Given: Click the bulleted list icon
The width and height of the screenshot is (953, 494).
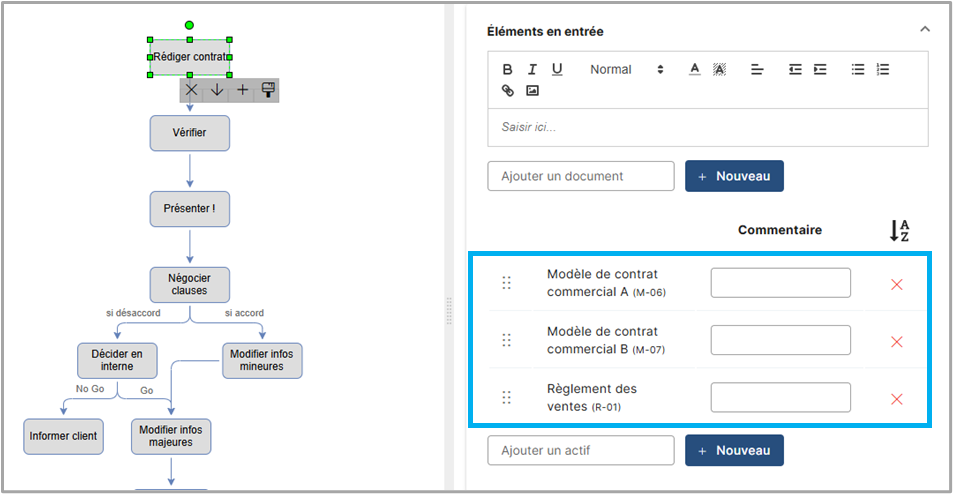Looking at the screenshot, I should coord(857,69).
